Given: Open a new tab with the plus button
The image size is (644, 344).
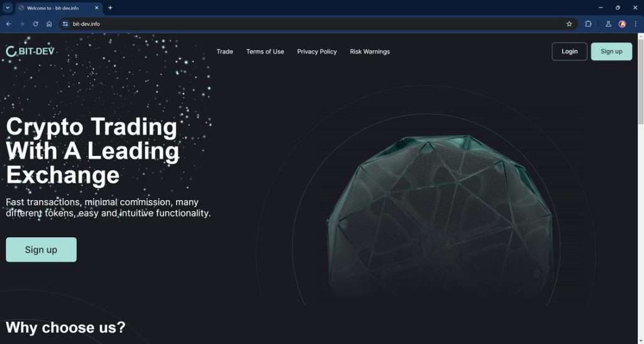Looking at the screenshot, I should pyautogui.click(x=110, y=8).
